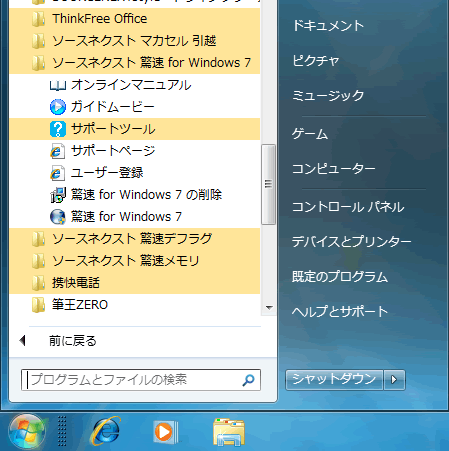449x451 pixels.
Task: Launch ガイドムービー
Action: [x=134, y=107]
